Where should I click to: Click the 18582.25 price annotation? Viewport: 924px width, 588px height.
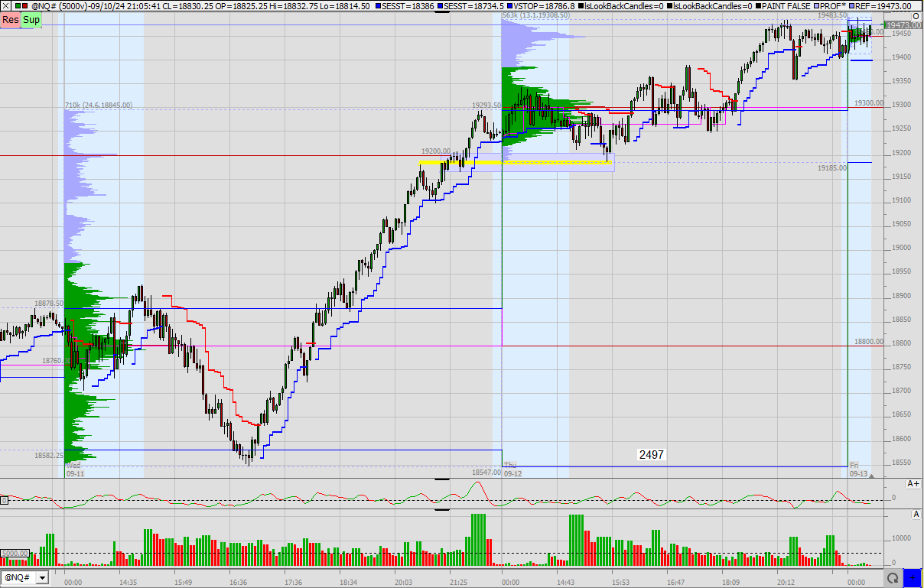[x=49, y=455]
